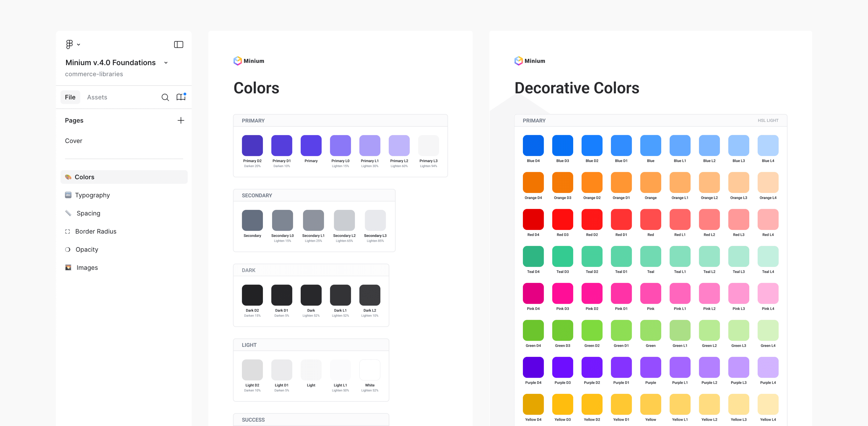The image size is (868, 426).
Task: Toggle the sidebar panel layout icon
Action: 178,44
